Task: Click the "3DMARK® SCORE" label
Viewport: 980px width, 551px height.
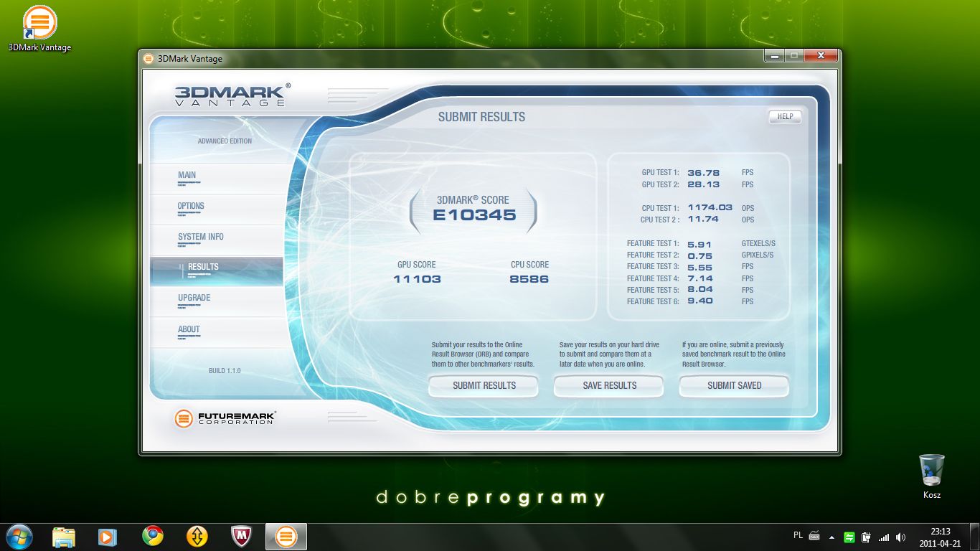Action: [473, 200]
